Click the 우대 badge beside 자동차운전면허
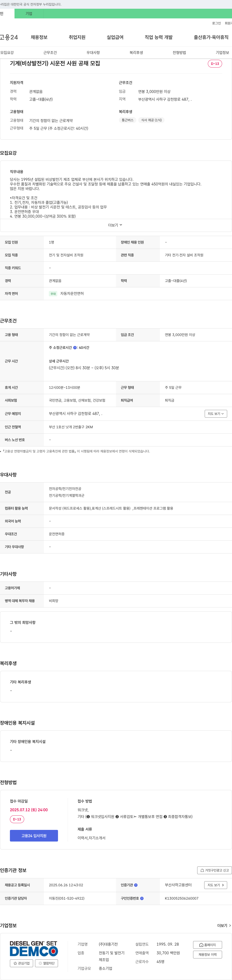This screenshot has width=232, height=980. coord(53,294)
